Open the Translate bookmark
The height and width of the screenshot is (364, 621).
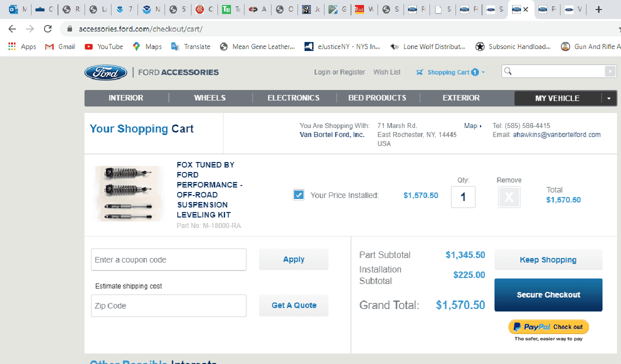pyautogui.click(x=190, y=46)
